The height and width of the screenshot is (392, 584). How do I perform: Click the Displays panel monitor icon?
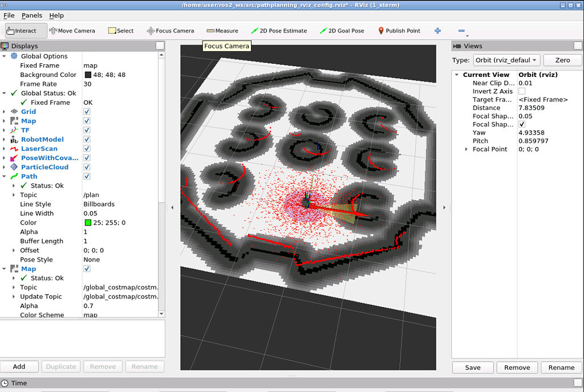(x=5, y=46)
